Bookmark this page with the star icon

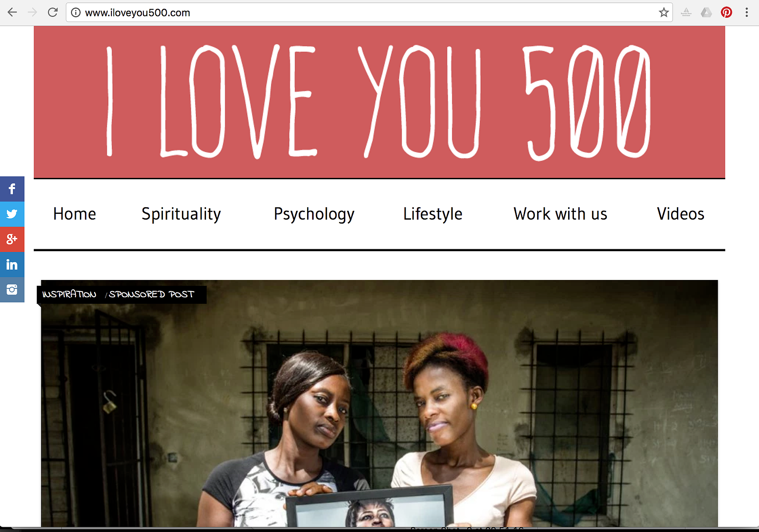664,12
